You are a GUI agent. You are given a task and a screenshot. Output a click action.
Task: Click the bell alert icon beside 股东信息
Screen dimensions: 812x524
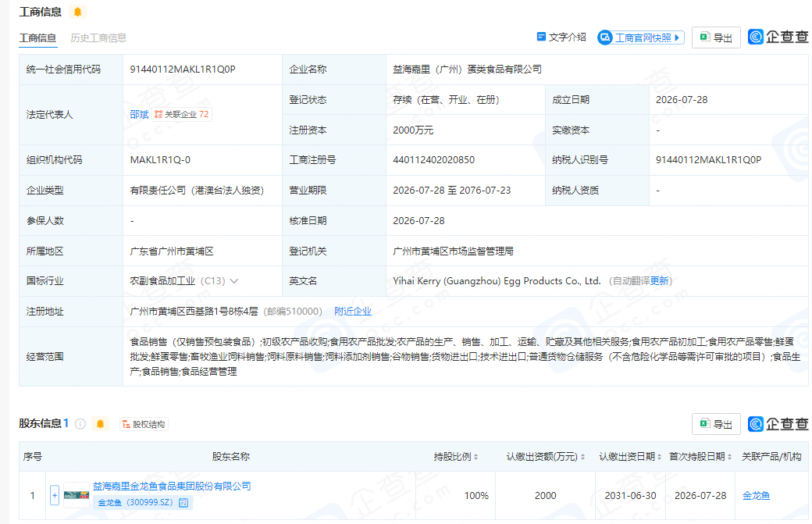101,424
